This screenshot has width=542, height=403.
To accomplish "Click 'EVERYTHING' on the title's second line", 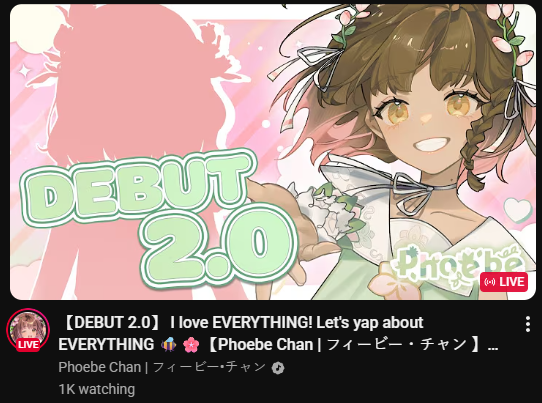I will tap(106, 345).
